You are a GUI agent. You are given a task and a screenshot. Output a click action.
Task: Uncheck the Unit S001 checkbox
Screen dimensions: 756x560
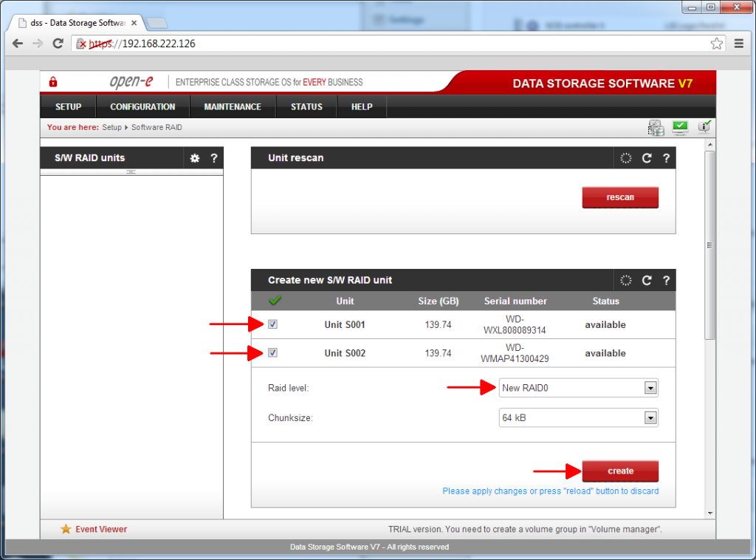click(x=272, y=324)
